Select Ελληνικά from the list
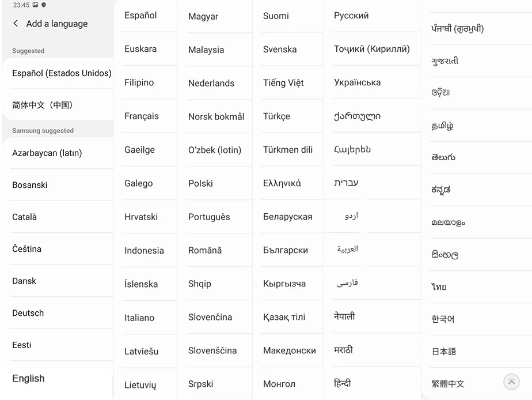The width and height of the screenshot is (532, 400). [282, 183]
